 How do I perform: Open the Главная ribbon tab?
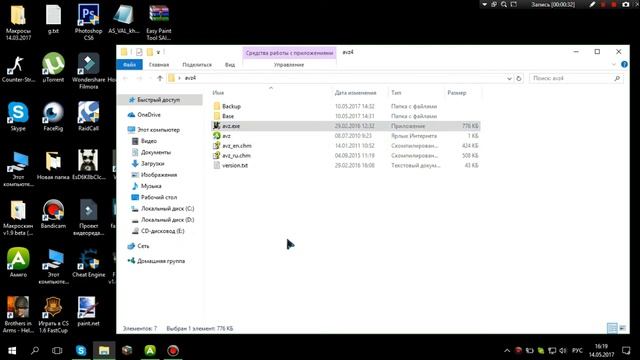tap(159, 64)
